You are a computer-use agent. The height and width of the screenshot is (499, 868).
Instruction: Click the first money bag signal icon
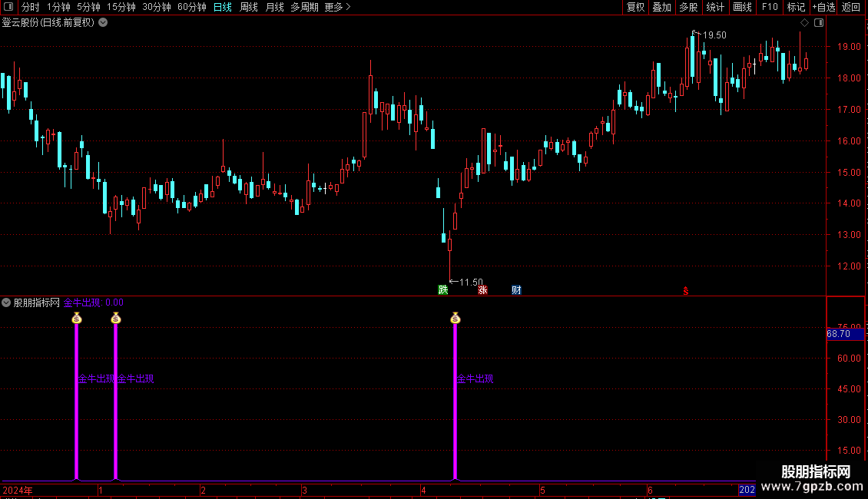click(x=77, y=318)
